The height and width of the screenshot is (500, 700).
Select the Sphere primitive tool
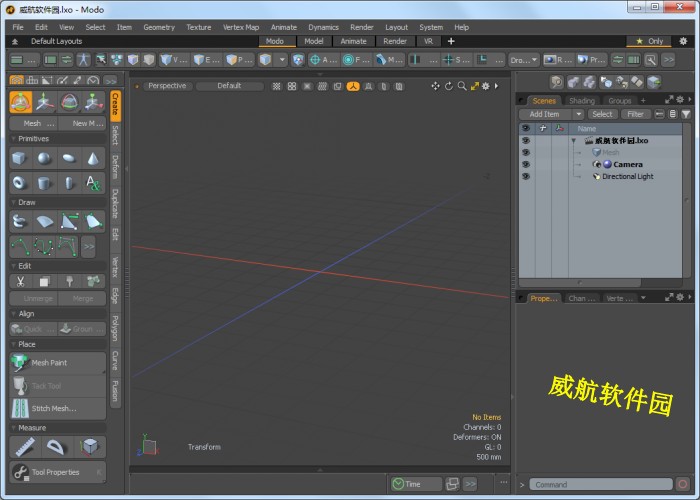(x=44, y=158)
